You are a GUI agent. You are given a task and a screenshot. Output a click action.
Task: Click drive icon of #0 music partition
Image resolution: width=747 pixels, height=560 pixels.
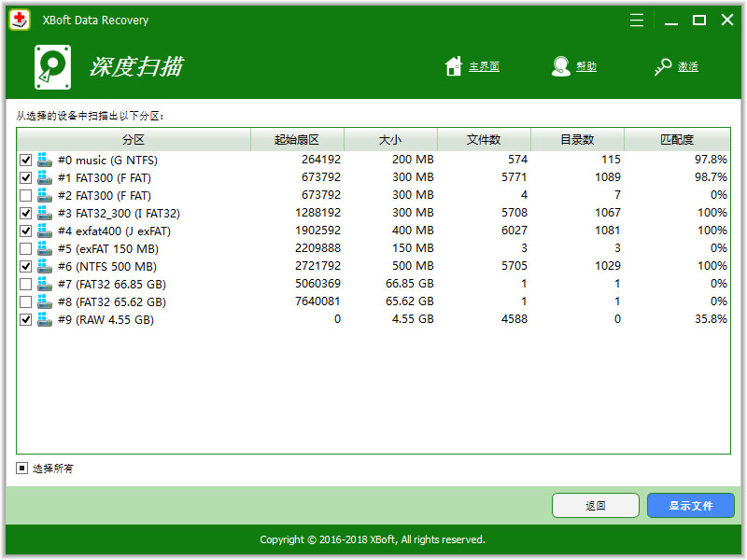coord(44,160)
